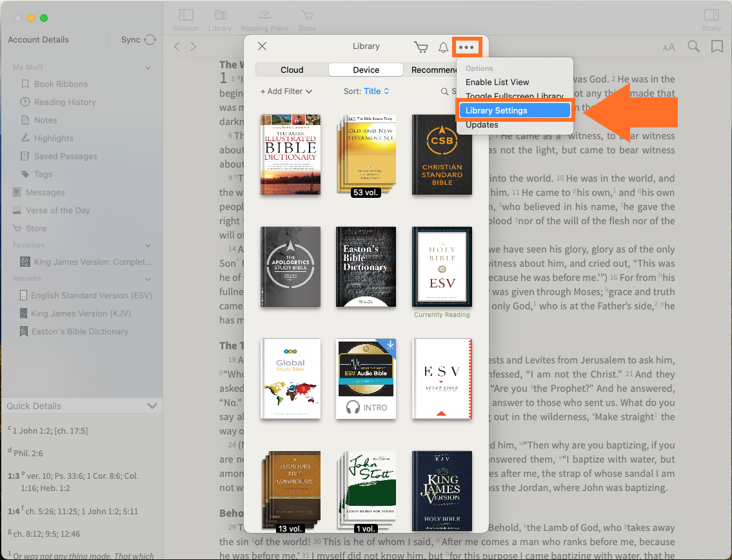Open the Store toolbar icon
Image resolution: width=732 pixels, height=560 pixels.
[307, 21]
